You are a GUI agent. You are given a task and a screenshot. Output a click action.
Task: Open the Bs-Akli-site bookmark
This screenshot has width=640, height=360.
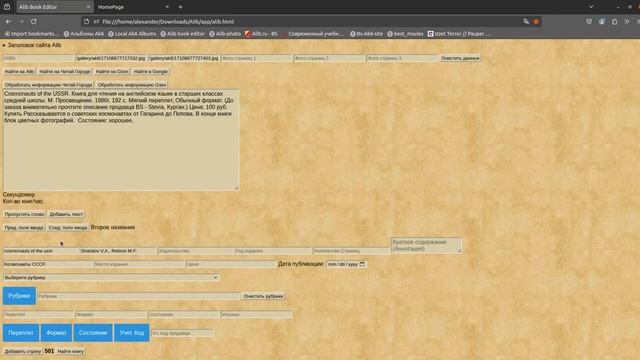(366, 34)
